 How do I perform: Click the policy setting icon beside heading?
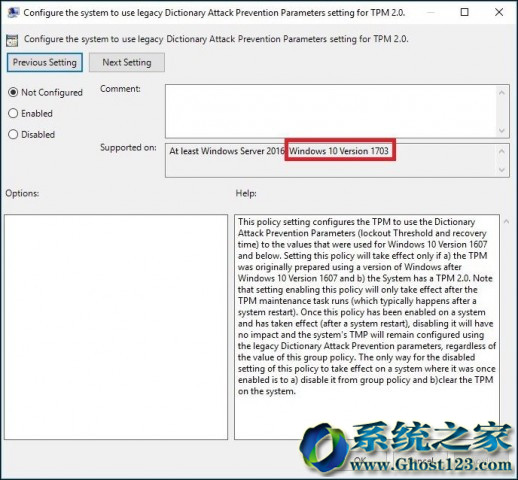tap(12, 40)
